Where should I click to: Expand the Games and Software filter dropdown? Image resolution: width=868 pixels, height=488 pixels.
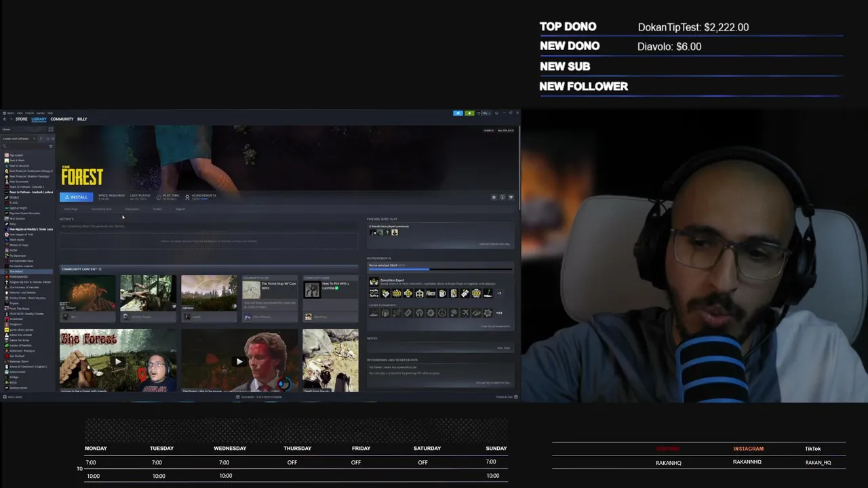tap(19, 139)
